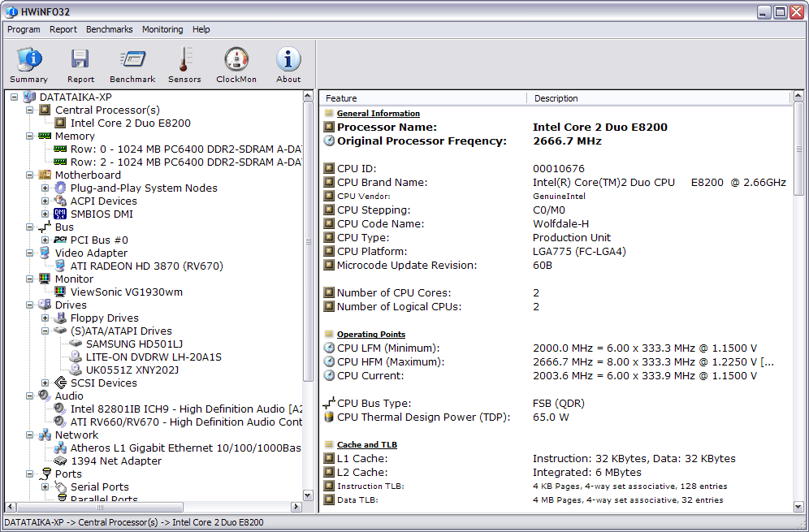Click Microcode Update Revision row

(x=555, y=266)
